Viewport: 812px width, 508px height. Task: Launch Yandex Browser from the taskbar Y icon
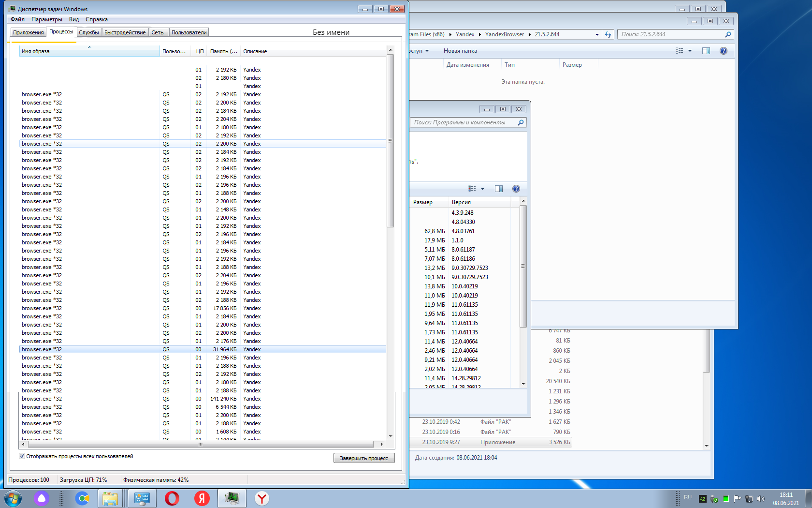261,498
